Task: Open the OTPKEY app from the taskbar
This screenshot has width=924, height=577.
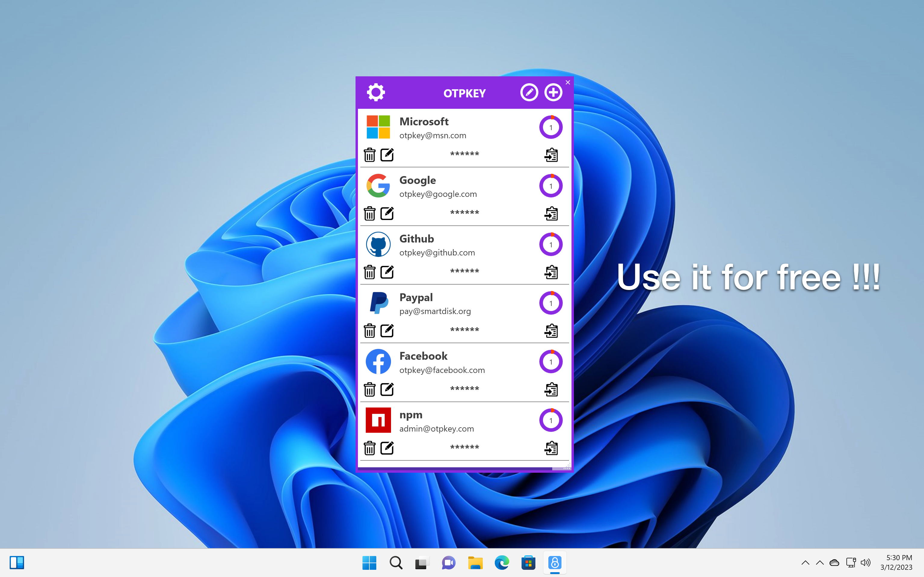Action: coord(554,563)
